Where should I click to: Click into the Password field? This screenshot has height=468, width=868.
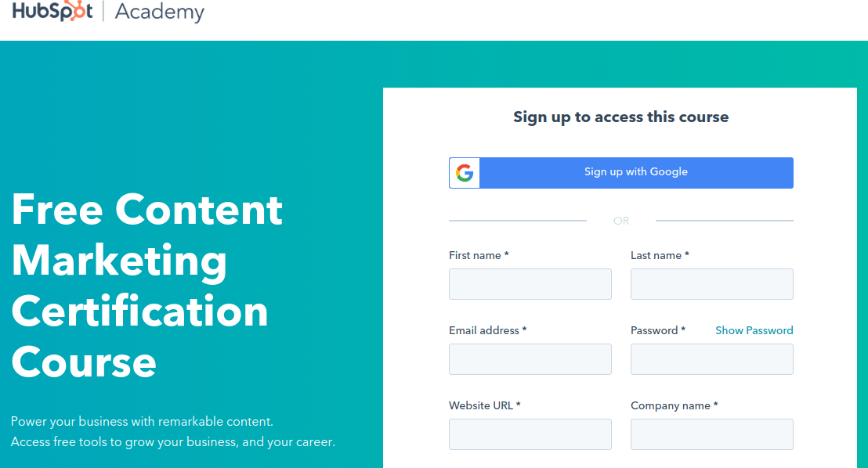point(712,359)
